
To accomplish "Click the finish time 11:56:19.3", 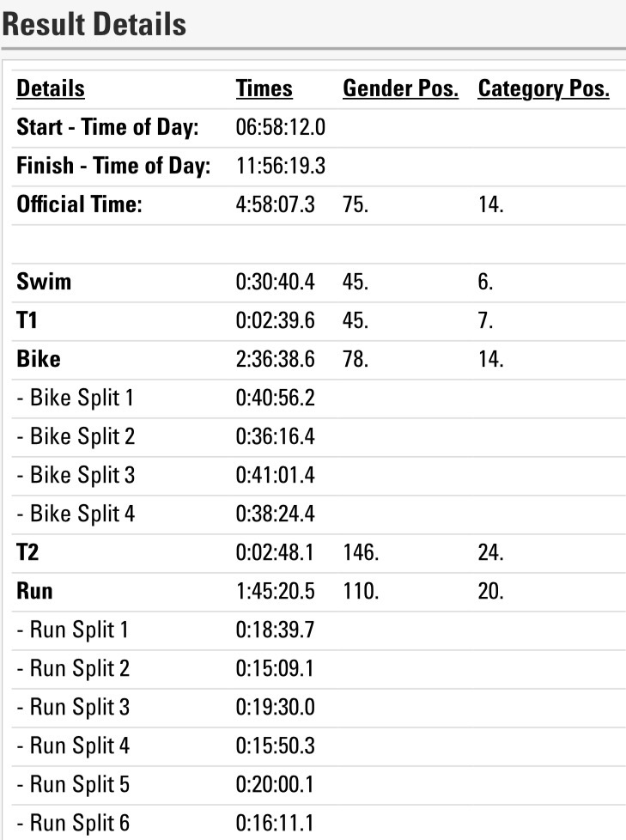I will [279, 167].
